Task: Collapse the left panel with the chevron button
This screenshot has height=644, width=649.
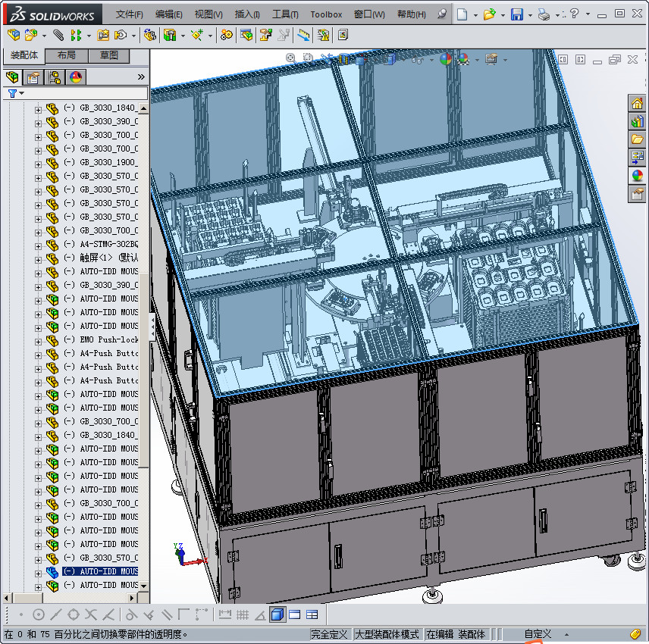Action: pos(141,76)
